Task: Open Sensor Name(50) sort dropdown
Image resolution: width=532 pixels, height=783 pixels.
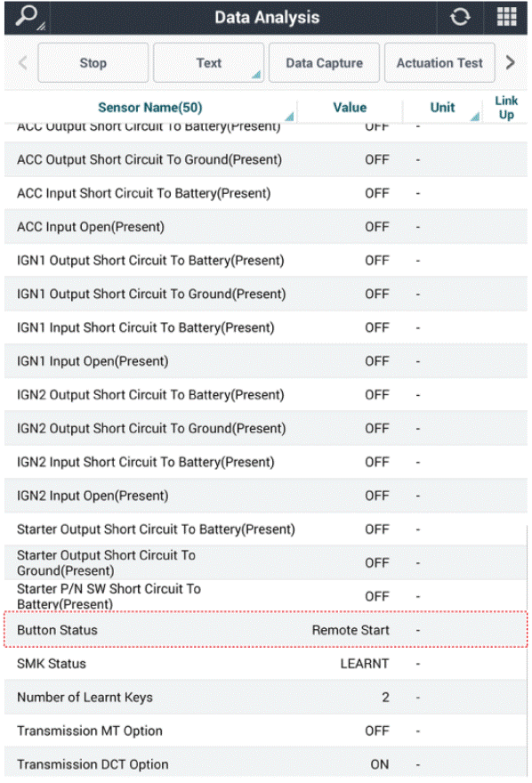Action: [x=289, y=117]
